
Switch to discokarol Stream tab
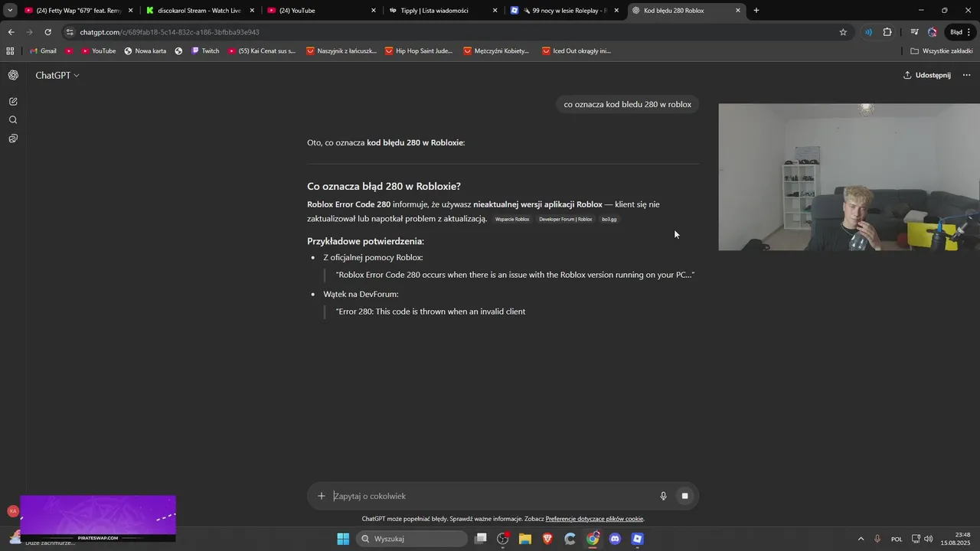(199, 11)
